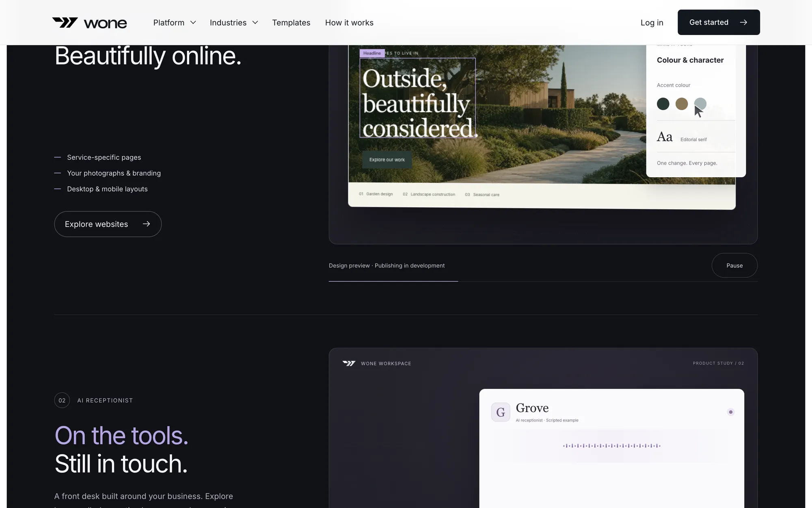Select the Outside, beautifully considered headline

[x=418, y=98]
